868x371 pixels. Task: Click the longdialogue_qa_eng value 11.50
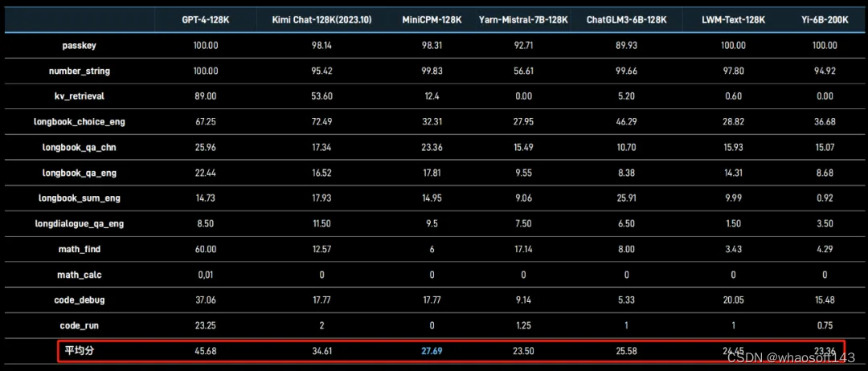[321, 224]
